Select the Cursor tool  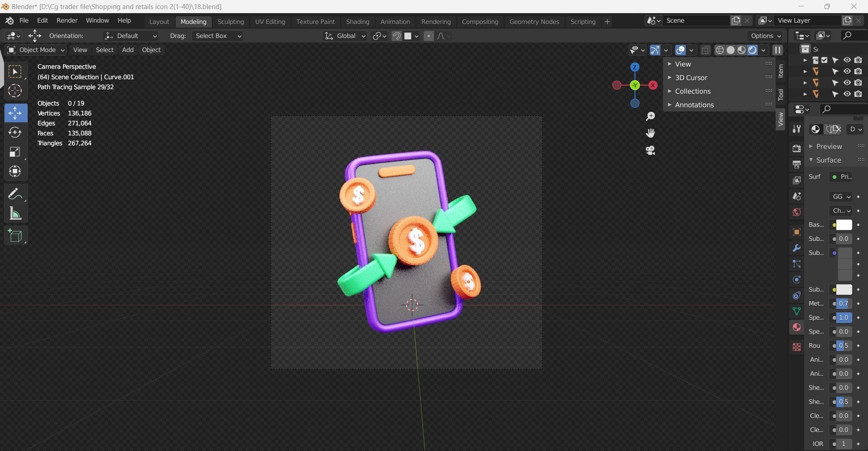15,91
